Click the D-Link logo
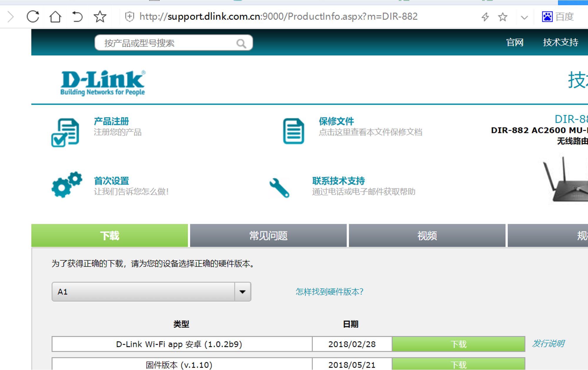This screenshot has height=370, width=588. click(103, 83)
